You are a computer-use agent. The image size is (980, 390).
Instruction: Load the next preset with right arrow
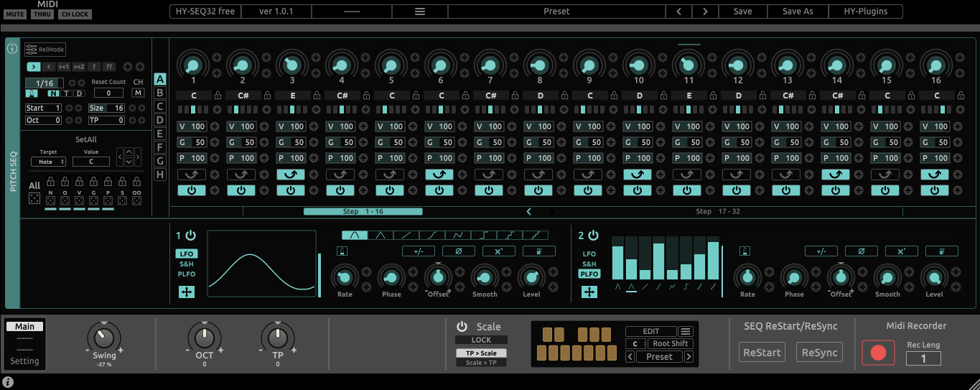click(705, 11)
